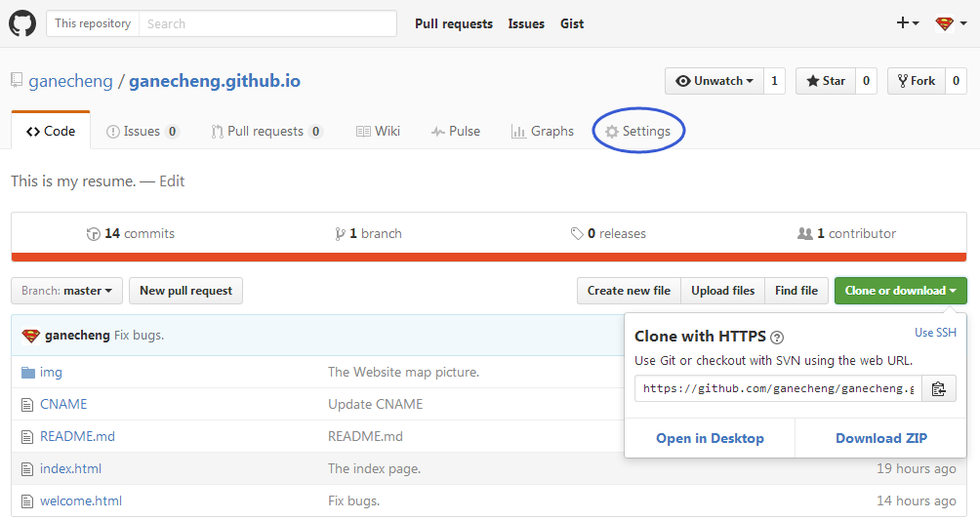View the 1 contributor page

847,234
